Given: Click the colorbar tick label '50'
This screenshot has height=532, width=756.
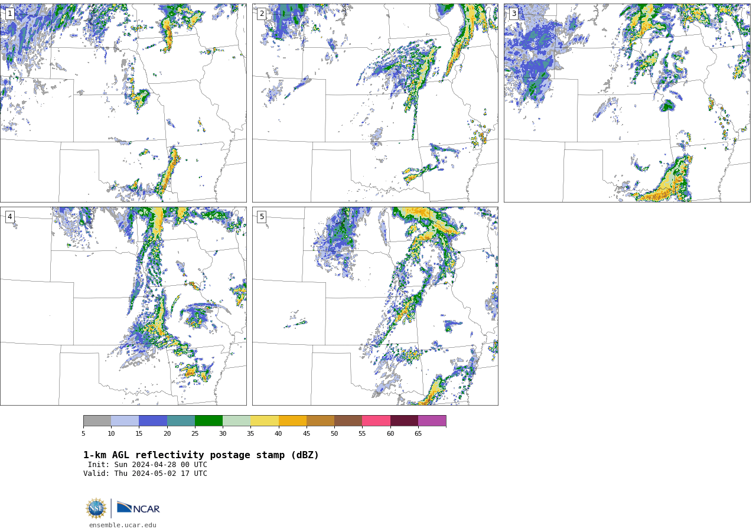Looking at the screenshot, I should tap(334, 434).
